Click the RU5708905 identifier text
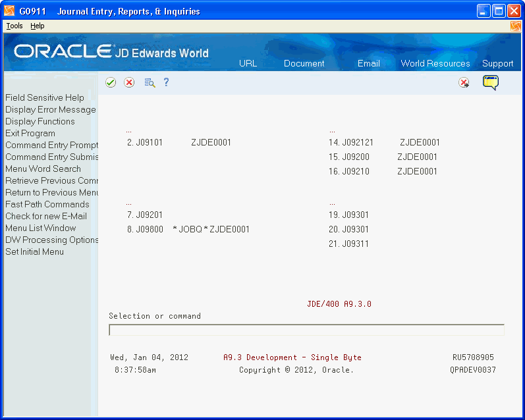 (473, 357)
